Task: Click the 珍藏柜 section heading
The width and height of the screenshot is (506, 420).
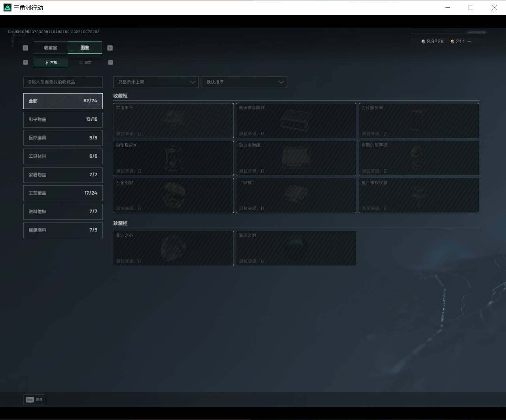Action: click(120, 223)
